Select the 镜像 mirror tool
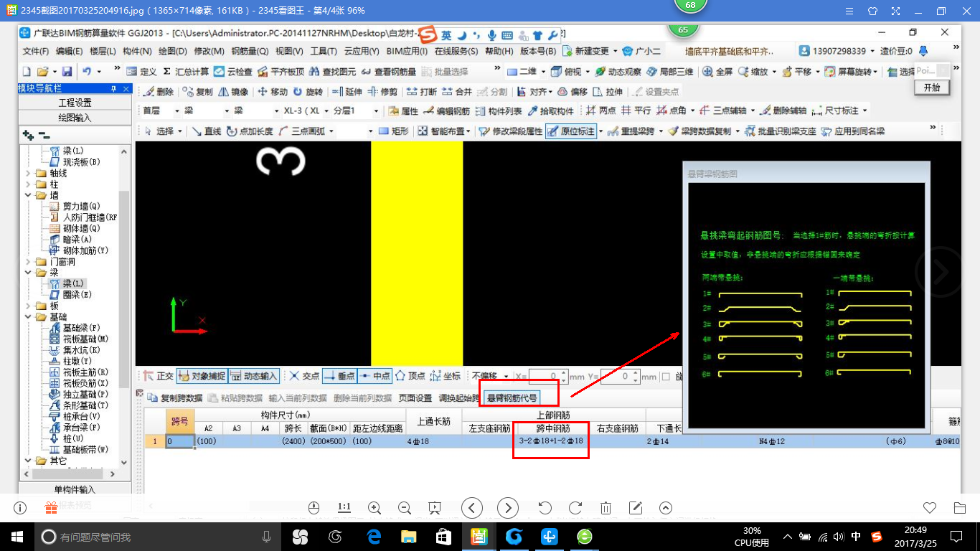Image resolution: width=980 pixels, height=551 pixels. coord(234,92)
